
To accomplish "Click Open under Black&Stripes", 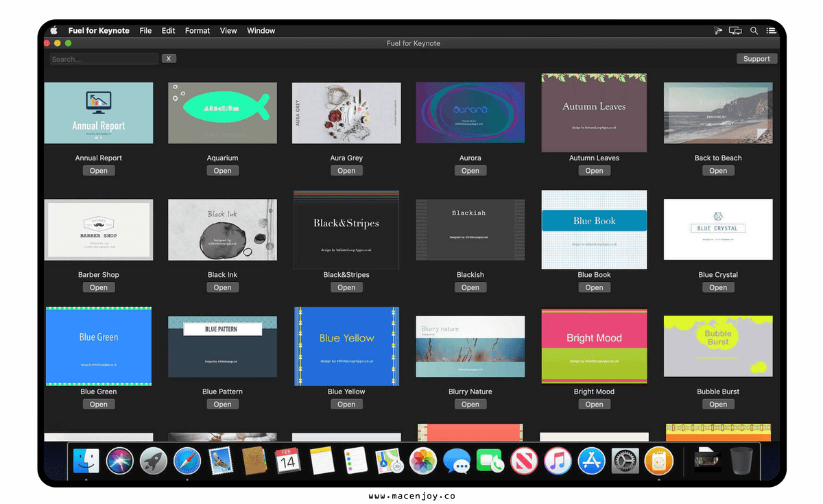I will 346,287.
